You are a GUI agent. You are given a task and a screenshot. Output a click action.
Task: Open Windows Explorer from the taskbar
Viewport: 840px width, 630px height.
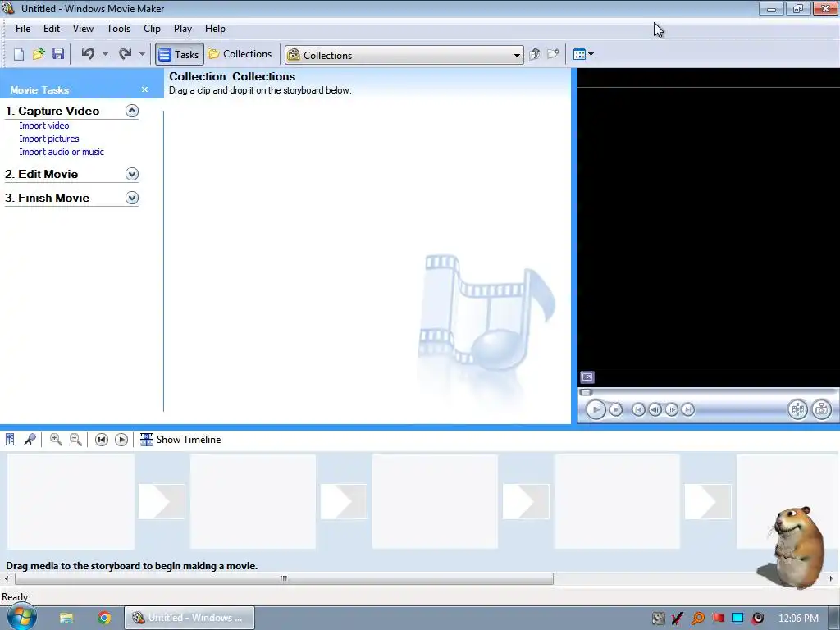pos(66,619)
